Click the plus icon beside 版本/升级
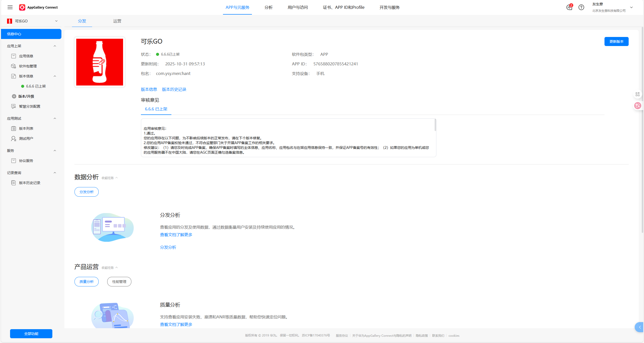Viewport: 644px width, 343px height. click(x=14, y=96)
